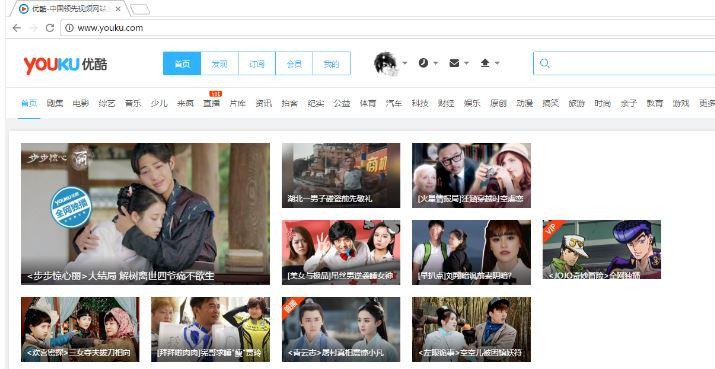
Task: Open the messages envelope icon
Action: point(454,63)
